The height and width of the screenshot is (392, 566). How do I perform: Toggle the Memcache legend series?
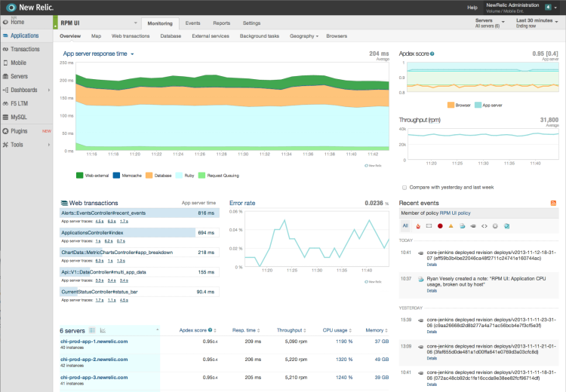click(x=128, y=176)
